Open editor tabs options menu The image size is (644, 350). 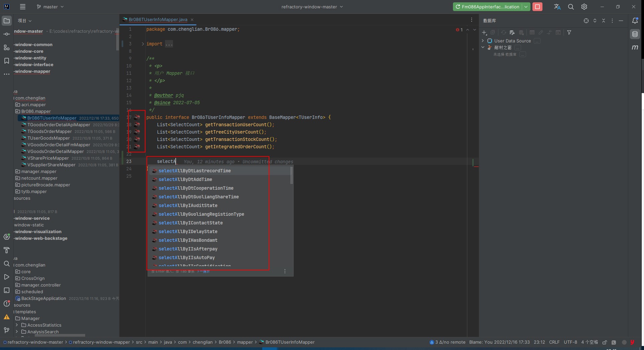472,20
